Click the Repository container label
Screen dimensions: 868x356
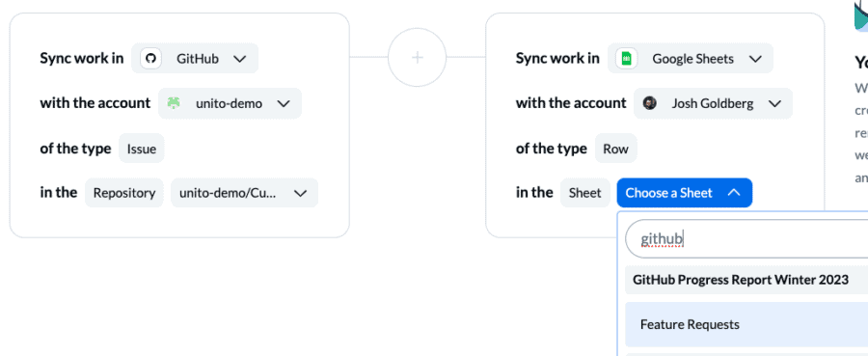pyautogui.click(x=124, y=193)
